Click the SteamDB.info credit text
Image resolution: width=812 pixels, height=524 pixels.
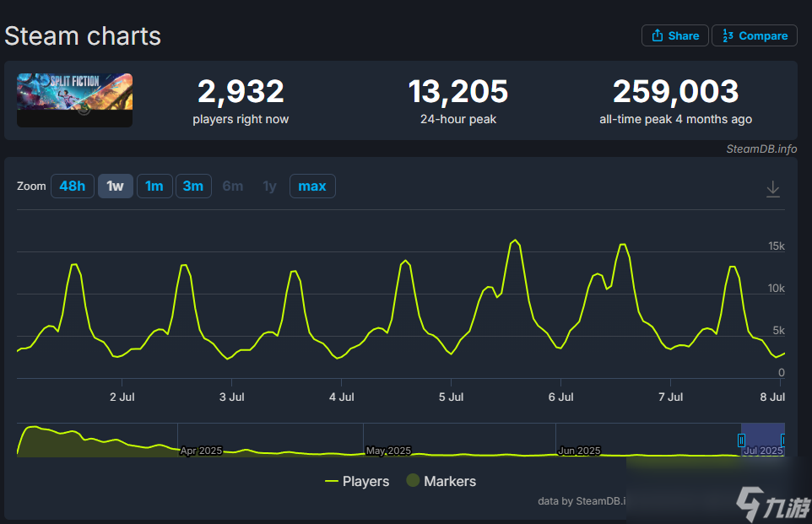tap(761, 149)
